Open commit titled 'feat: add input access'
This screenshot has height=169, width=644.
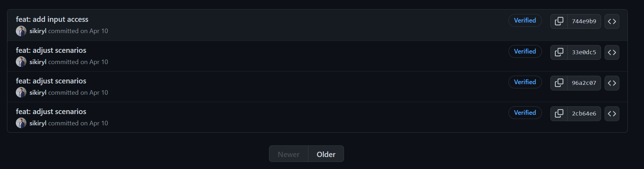(x=52, y=19)
